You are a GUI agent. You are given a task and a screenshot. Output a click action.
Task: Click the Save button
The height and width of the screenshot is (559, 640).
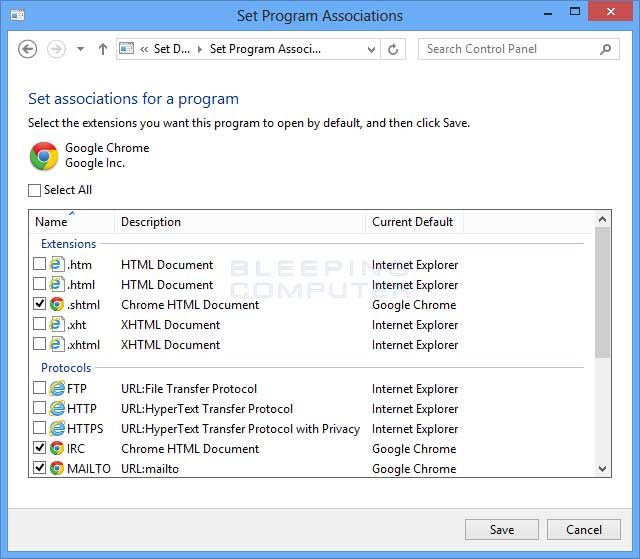[502, 530]
